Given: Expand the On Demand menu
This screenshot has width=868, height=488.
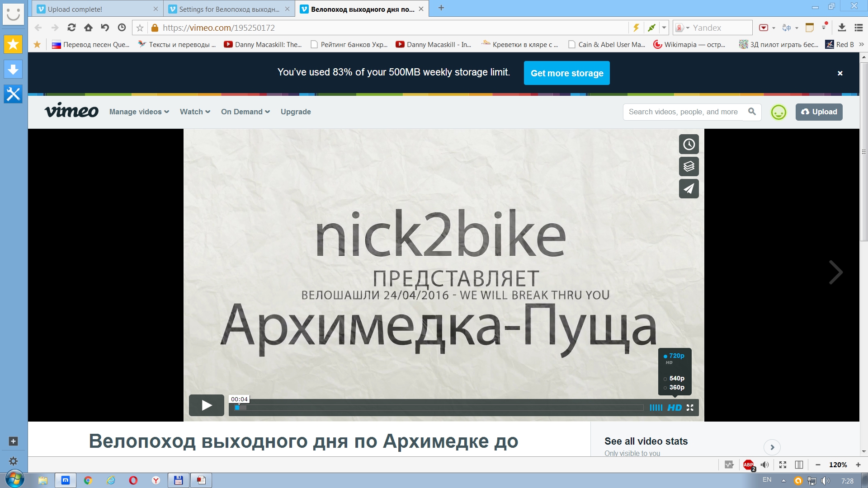Looking at the screenshot, I should 245,112.
